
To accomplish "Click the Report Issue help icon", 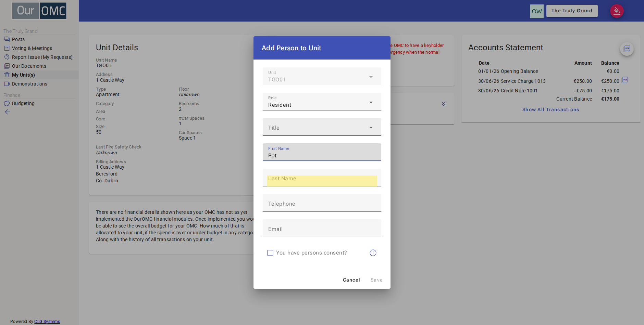I will tap(7, 57).
